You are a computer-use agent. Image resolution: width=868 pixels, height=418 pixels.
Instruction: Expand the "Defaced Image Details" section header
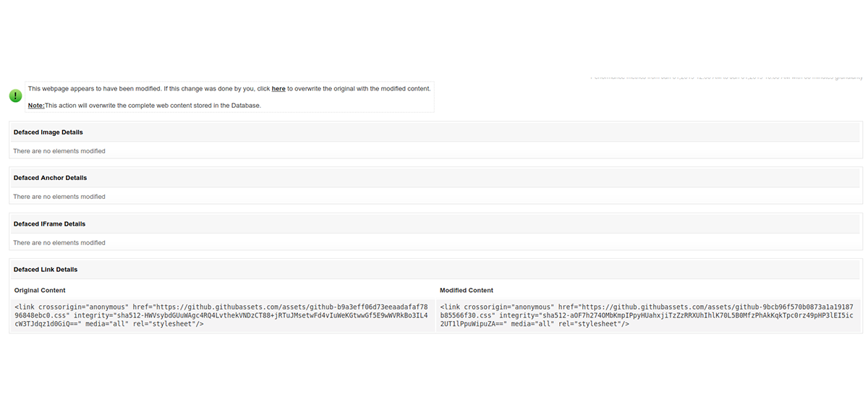[48, 132]
